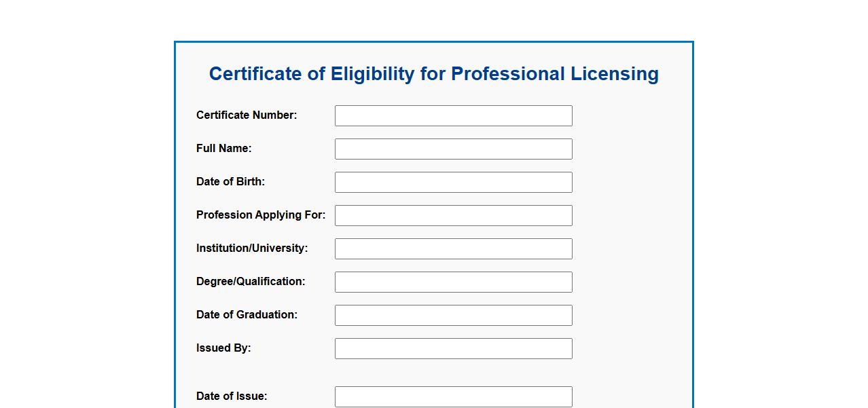Click the "Certificate Number:" label text
Viewport: 868px width, 408px height.
tap(247, 115)
